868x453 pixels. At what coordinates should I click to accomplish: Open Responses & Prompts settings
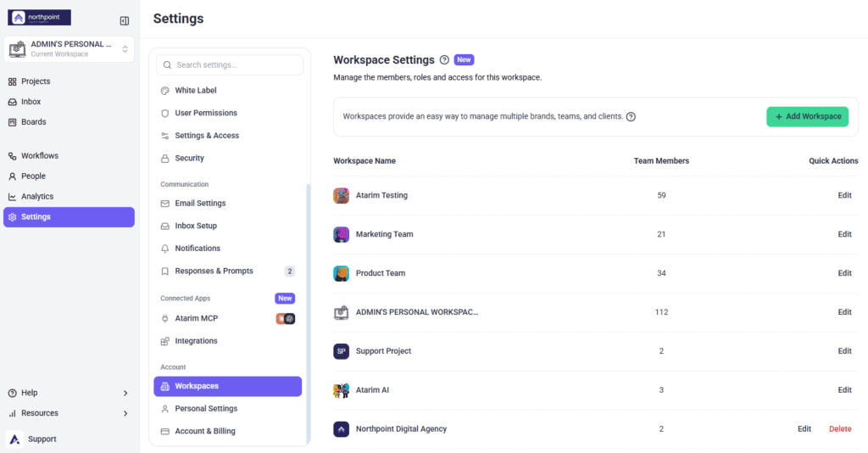[x=214, y=271]
